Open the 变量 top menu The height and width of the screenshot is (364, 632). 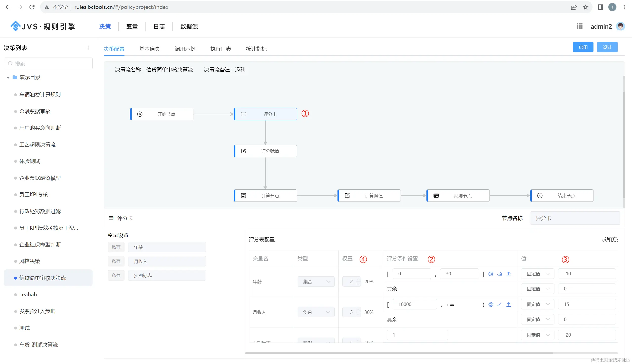(x=132, y=26)
